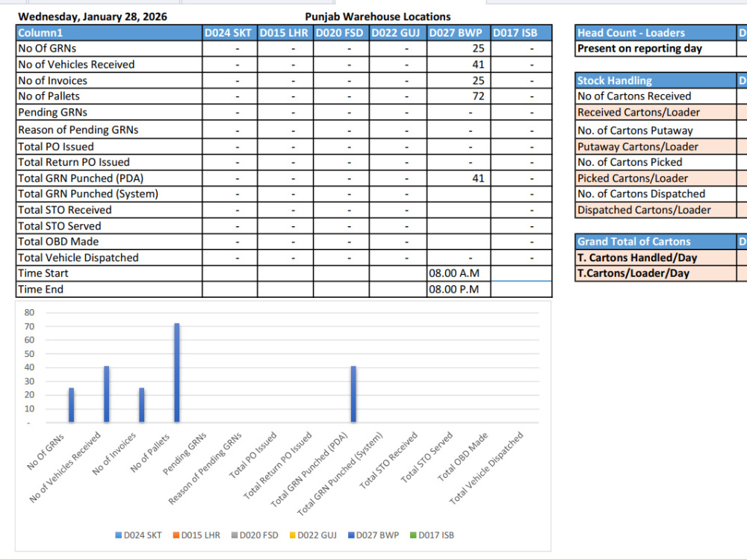
Task: Select the Total GRN Punched (PDA) label
Action: pos(109,178)
